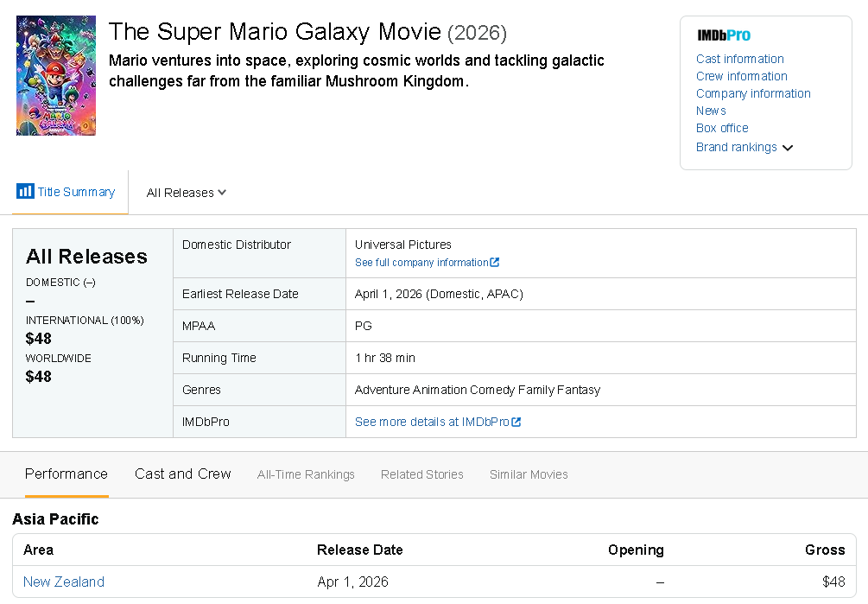Open the Box office link
Image resolution: width=868 pixels, height=604 pixels.
[x=722, y=128]
